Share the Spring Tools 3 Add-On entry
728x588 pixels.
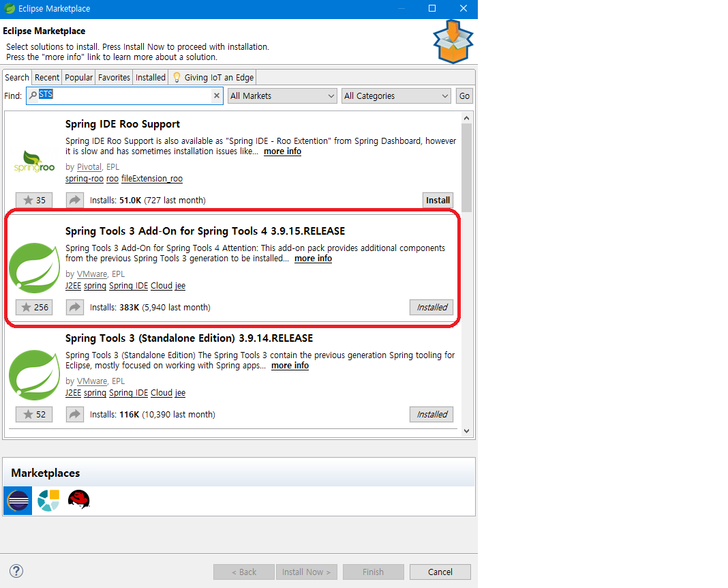coord(75,308)
